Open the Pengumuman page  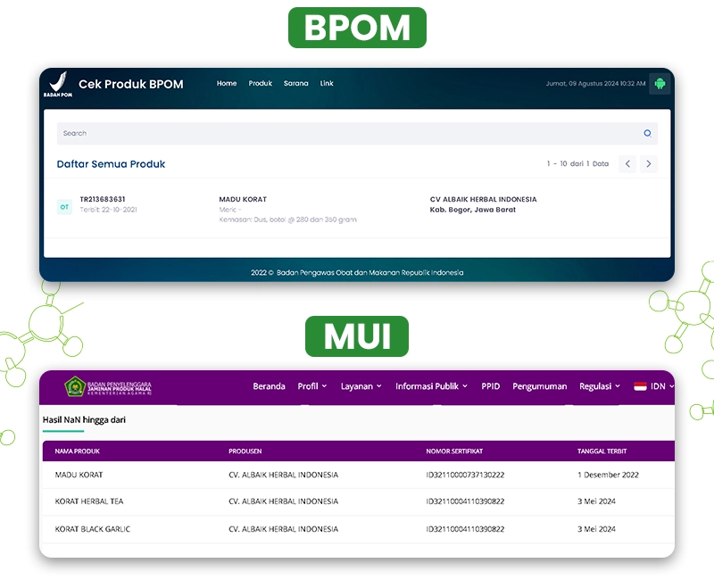tap(540, 386)
